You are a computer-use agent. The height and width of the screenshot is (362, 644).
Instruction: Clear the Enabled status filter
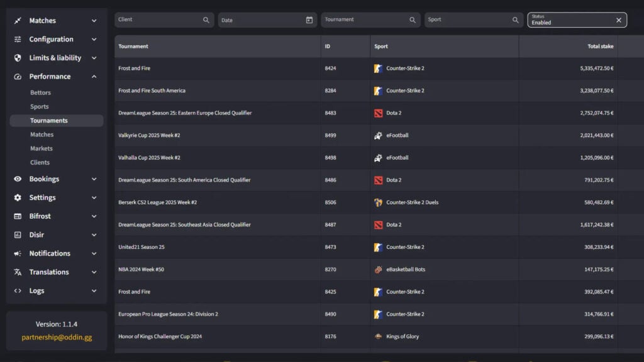(x=619, y=19)
